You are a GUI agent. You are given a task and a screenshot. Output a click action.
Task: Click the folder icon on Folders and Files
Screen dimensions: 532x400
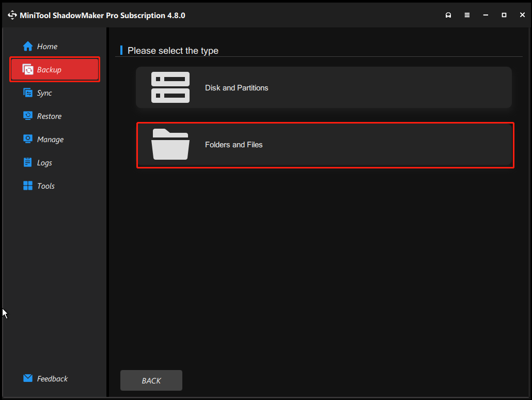170,145
